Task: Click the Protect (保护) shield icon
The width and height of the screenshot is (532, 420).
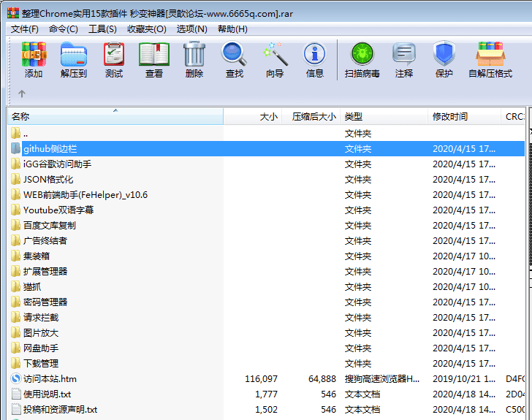Action: 444,53
